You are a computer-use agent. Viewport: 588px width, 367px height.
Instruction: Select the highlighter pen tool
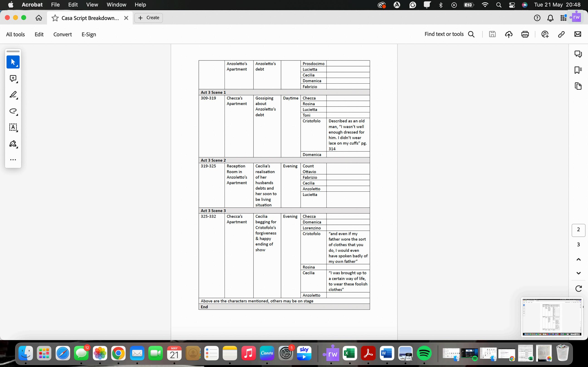[x=13, y=95]
